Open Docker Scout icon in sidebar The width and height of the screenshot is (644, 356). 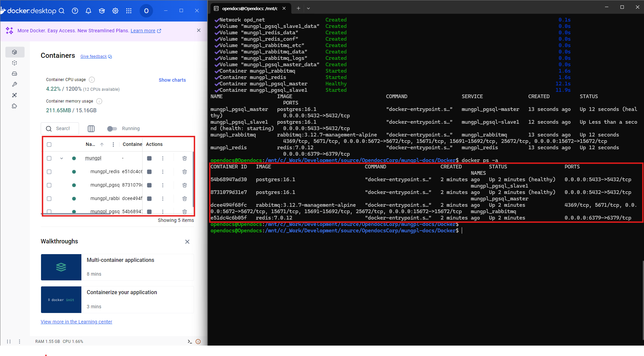[14, 95]
